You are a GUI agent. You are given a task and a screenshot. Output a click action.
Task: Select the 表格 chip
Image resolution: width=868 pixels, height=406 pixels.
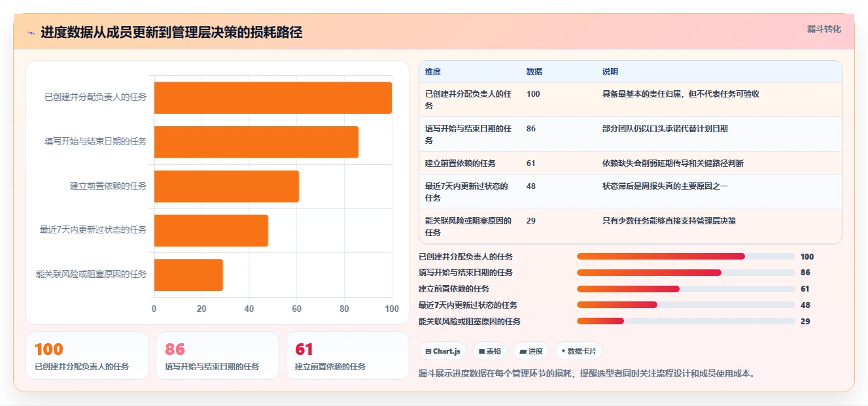coord(490,351)
